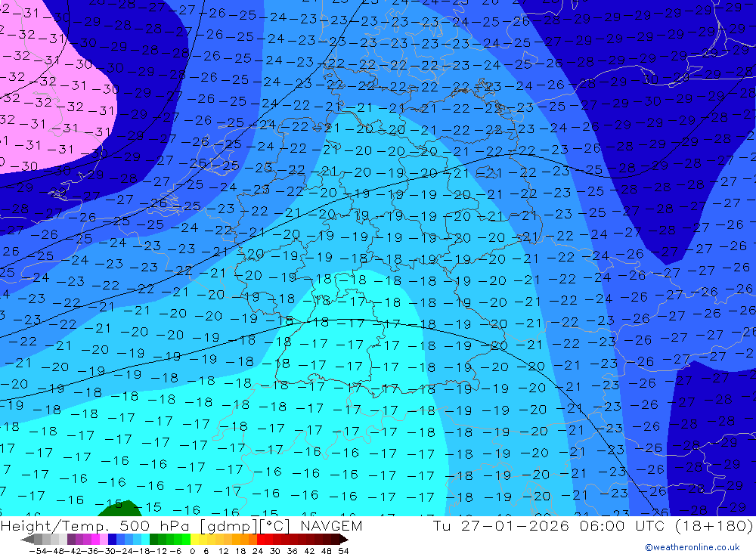The image size is (756, 554).
Task: Click the 12 value on the color scale
Action: point(224,551)
